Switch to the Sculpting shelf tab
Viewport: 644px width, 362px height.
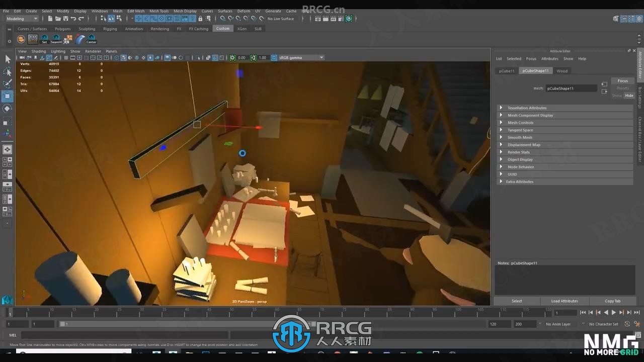(87, 29)
